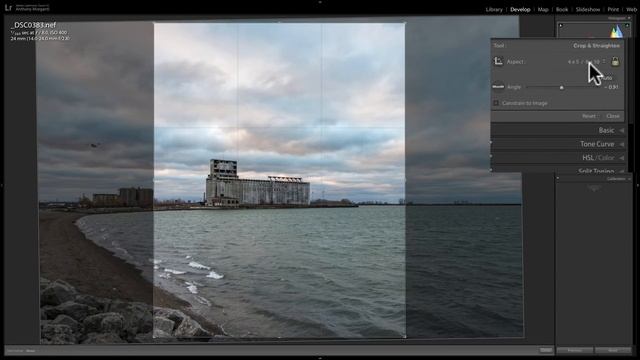Screen dimensions: 640x360
Task: Click the Previous button at bottom right
Action: coord(575,350)
